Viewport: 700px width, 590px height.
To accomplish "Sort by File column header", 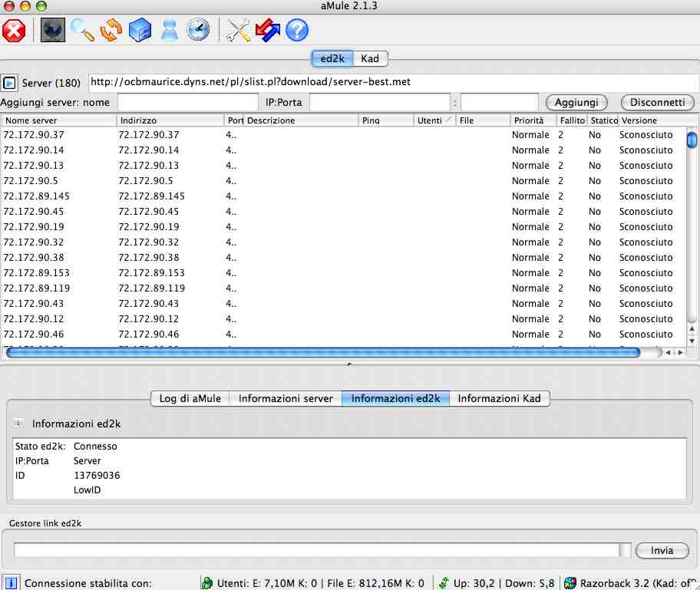I will (483, 120).
